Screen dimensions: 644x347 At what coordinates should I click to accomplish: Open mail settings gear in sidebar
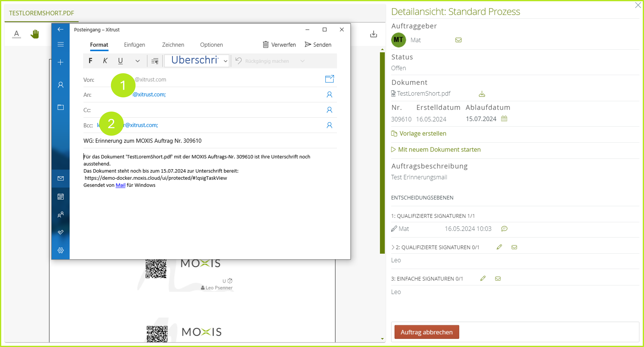point(61,250)
